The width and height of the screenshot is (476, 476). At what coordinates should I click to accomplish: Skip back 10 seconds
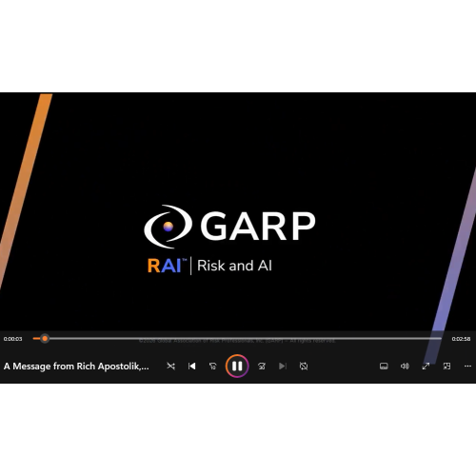(x=212, y=366)
